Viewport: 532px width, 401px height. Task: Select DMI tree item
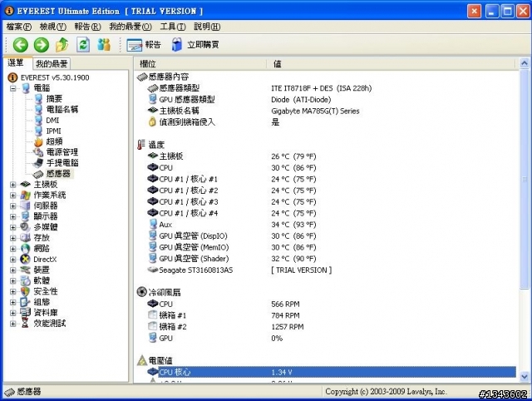tap(52, 120)
